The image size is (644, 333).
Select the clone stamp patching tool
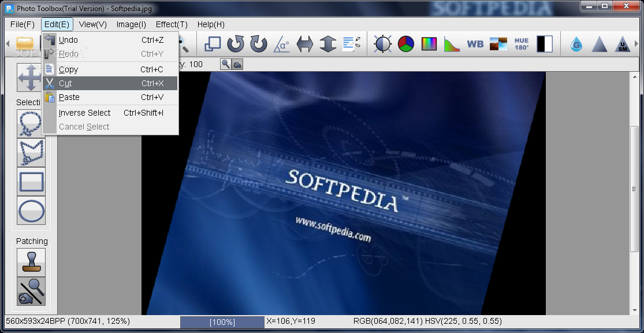point(31,262)
